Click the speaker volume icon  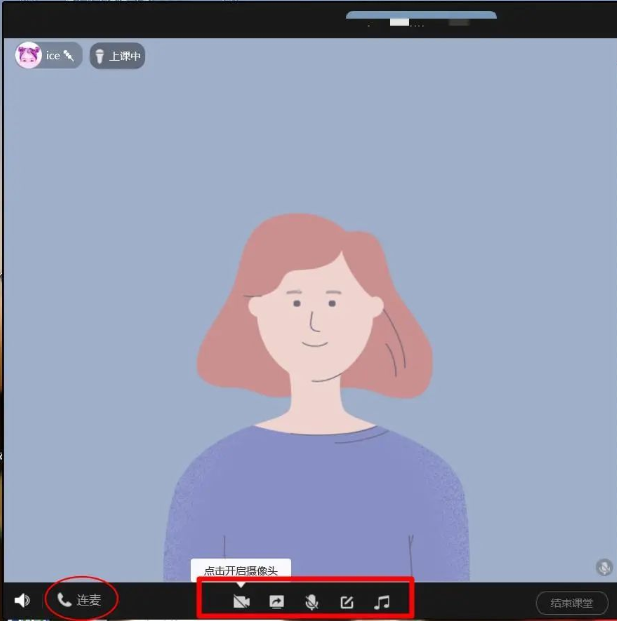[22, 601]
